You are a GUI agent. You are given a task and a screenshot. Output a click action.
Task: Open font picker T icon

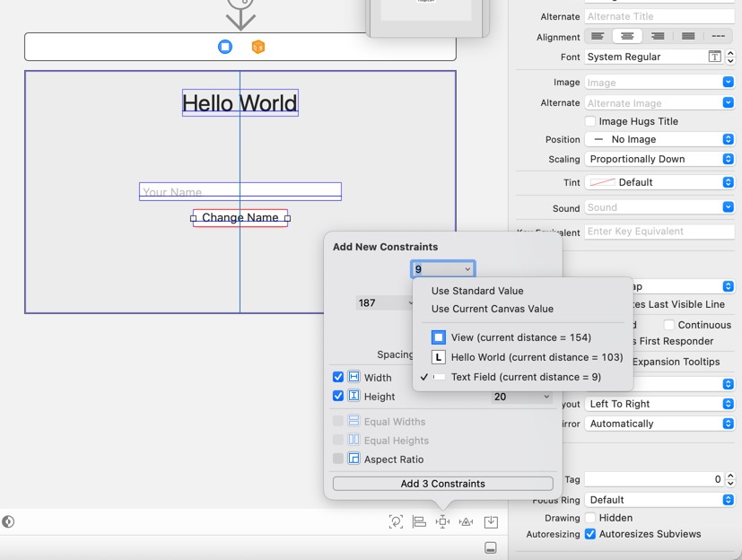(714, 57)
